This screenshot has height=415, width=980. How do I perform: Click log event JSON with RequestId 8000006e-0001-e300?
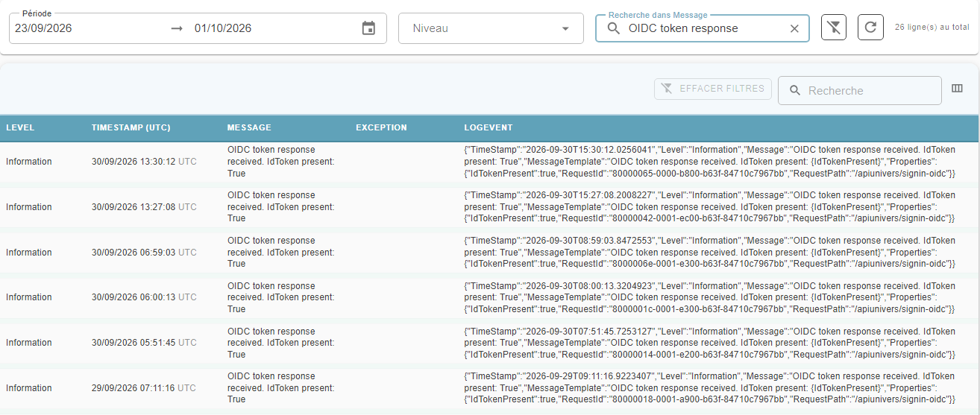710,253
